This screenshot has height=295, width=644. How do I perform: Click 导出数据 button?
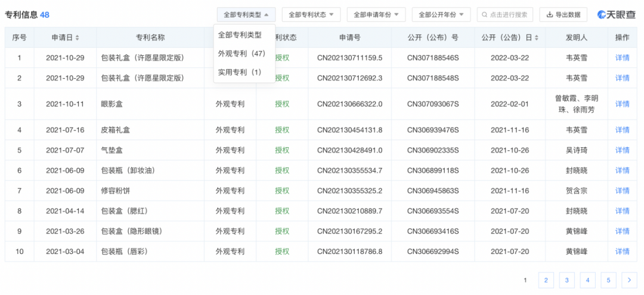pos(563,15)
